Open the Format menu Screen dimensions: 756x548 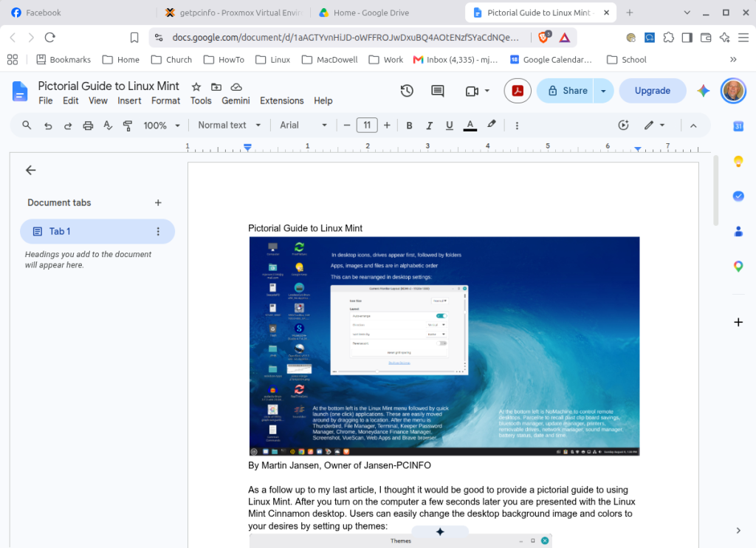coord(165,101)
